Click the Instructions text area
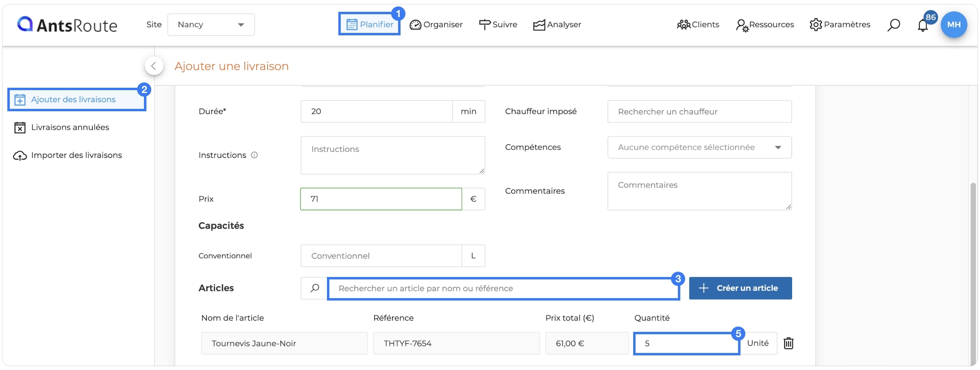The width and height of the screenshot is (980, 370). pyautogui.click(x=393, y=155)
